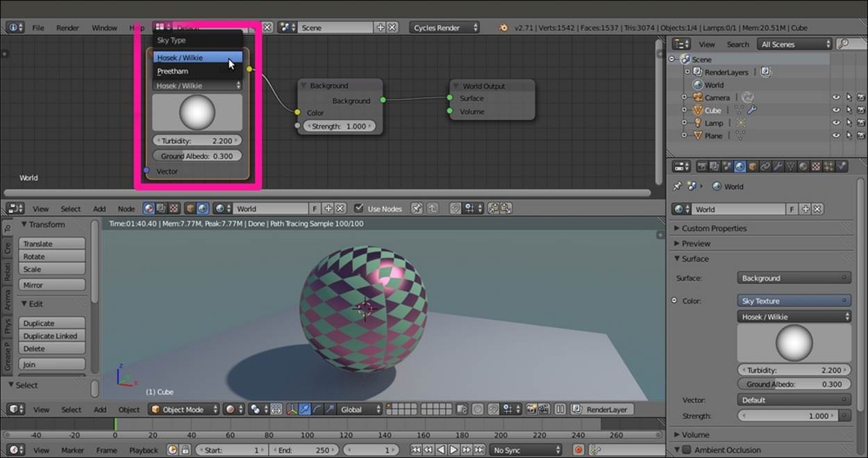Choose Preetham from the Sky Type menu
This screenshot has width=868, height=458.
pos(173,71)
